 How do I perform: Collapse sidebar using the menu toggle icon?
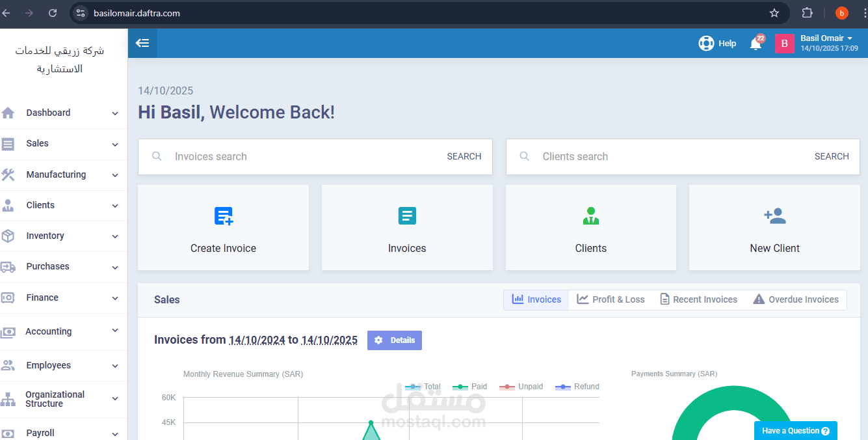point(142,43)
